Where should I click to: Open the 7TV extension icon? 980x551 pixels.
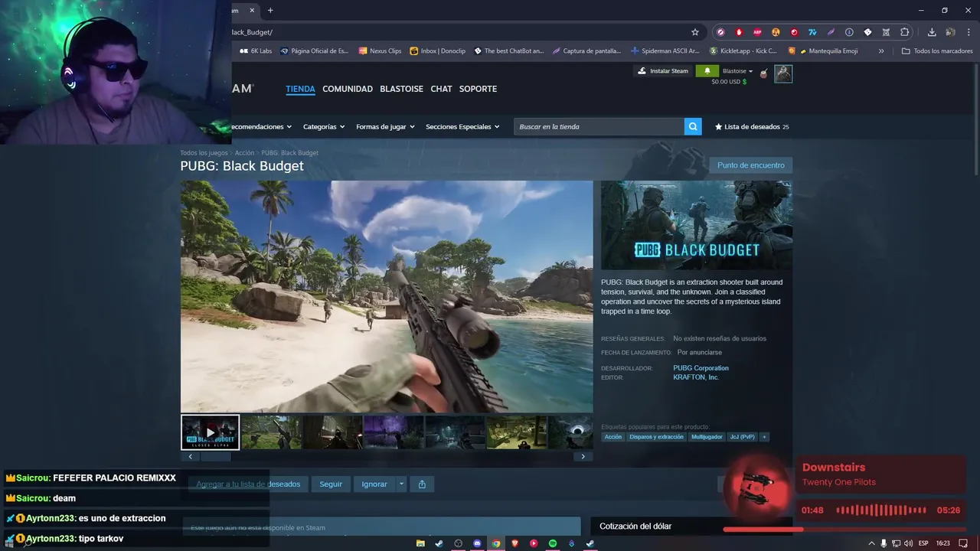point(812,32)
